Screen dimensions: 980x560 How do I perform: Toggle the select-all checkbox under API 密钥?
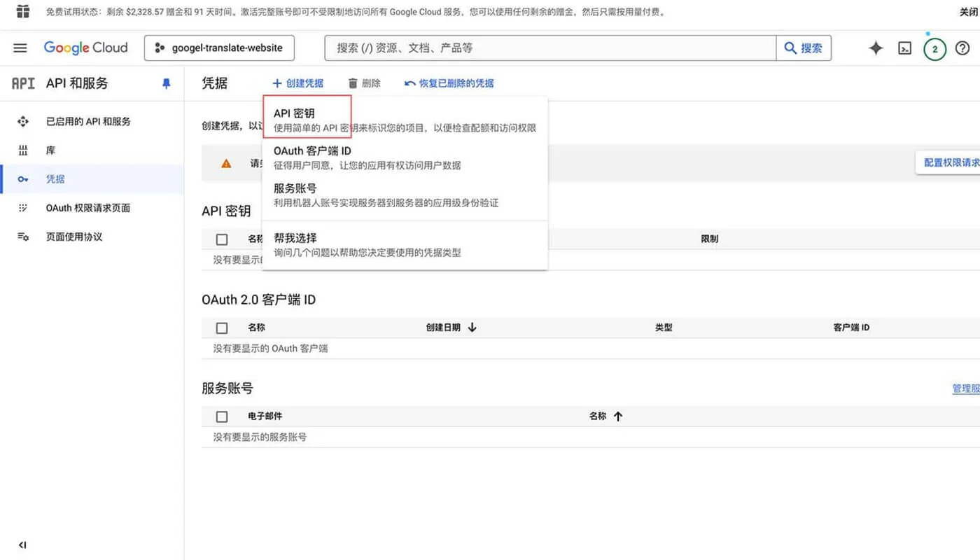[x=222, y=239]
